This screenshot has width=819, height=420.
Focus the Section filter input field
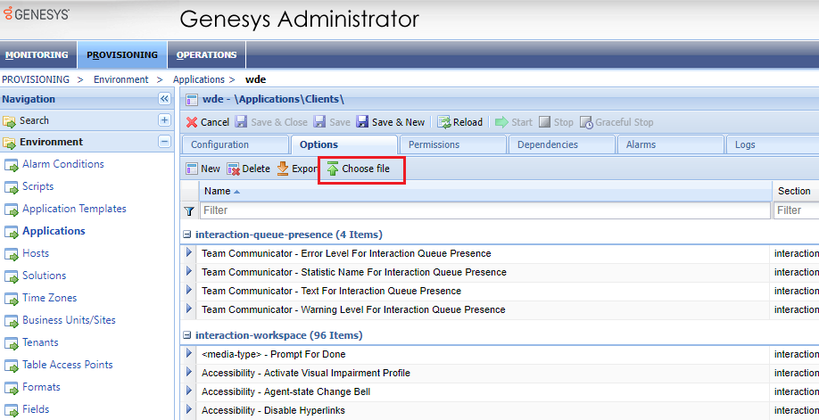[x=796, y=211]
